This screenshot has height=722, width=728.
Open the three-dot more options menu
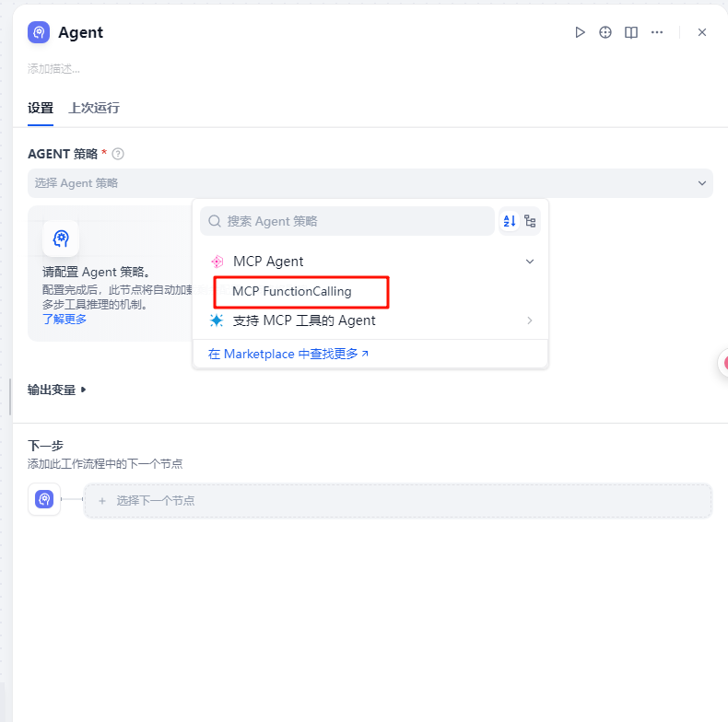coord(657,32)
